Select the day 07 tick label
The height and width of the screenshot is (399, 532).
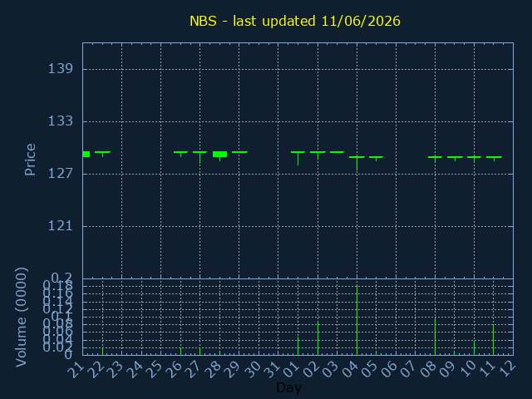(x=408, y=369)
